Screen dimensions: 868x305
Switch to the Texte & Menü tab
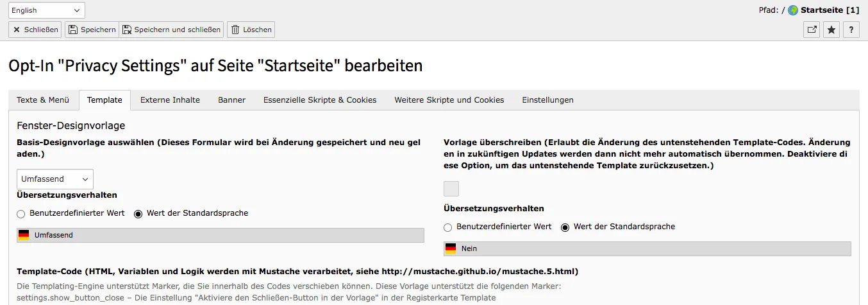(43, 100)
